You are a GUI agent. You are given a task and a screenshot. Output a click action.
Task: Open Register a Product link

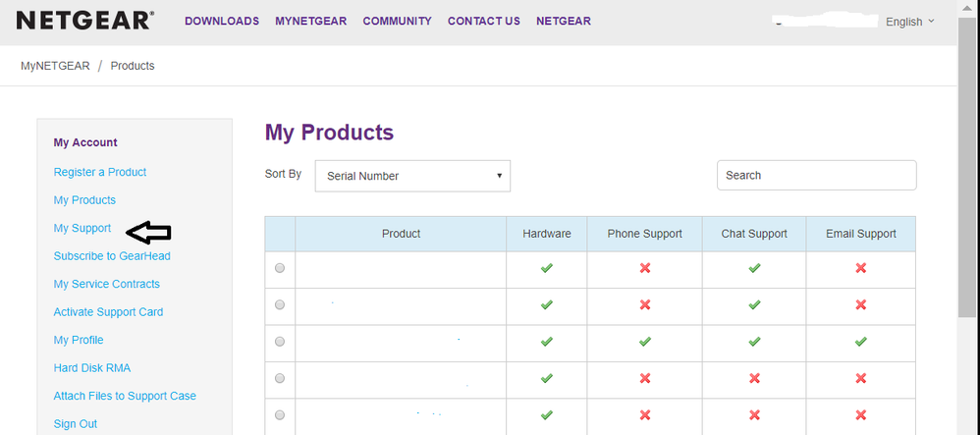tap(100, 172)
